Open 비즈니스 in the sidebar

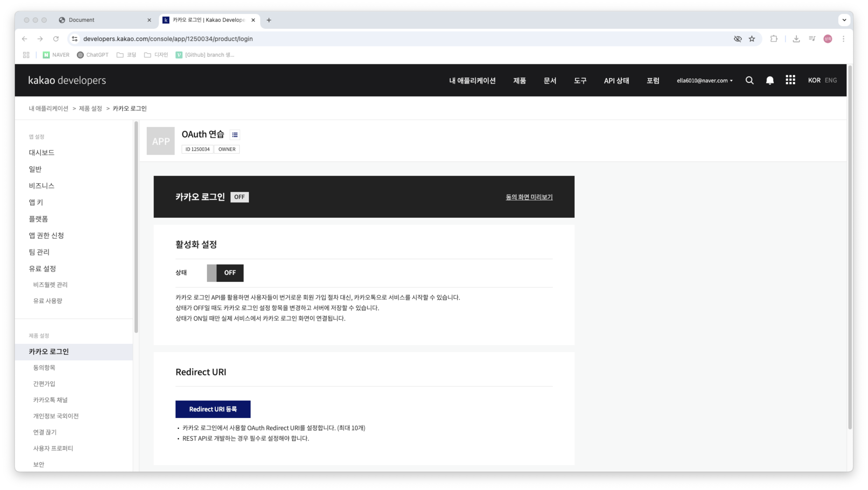(x=41, y=186)
